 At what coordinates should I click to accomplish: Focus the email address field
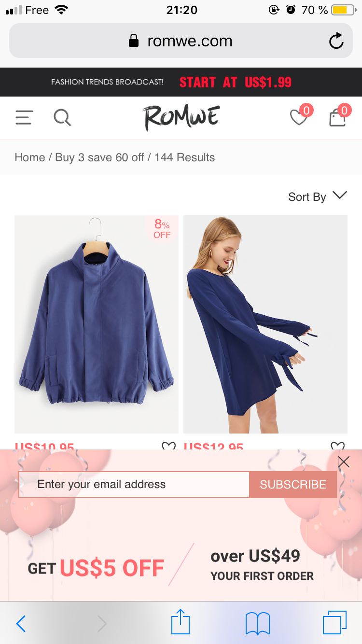click(134, 485)
